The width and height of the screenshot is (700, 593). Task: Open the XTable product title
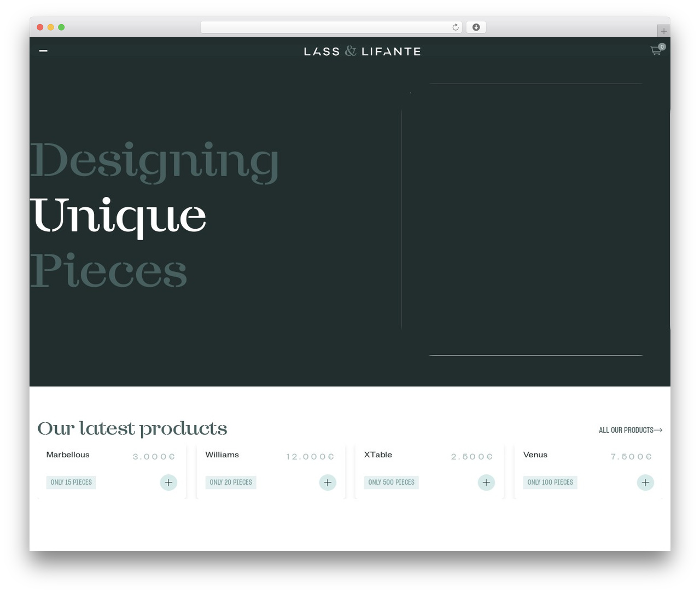coord(378,455)
